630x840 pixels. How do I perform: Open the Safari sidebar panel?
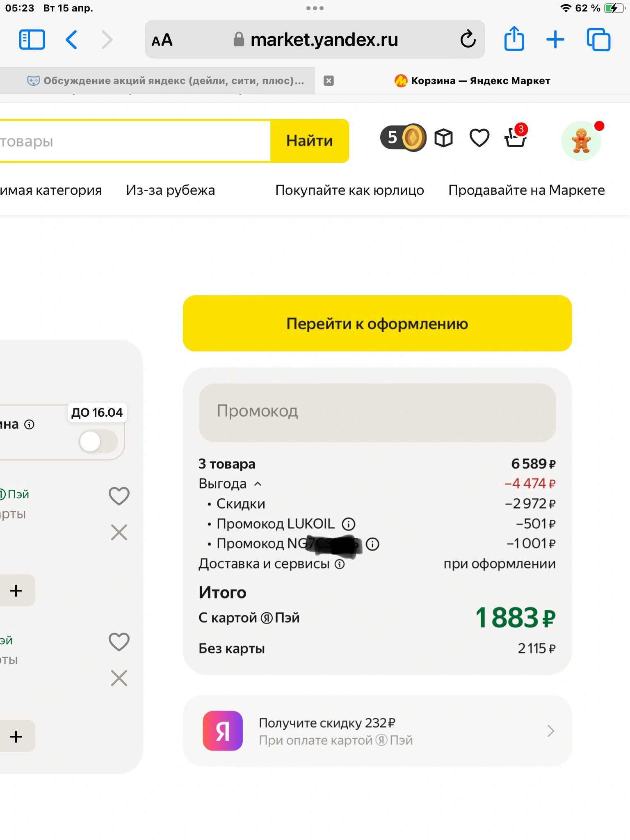point(32,40)
